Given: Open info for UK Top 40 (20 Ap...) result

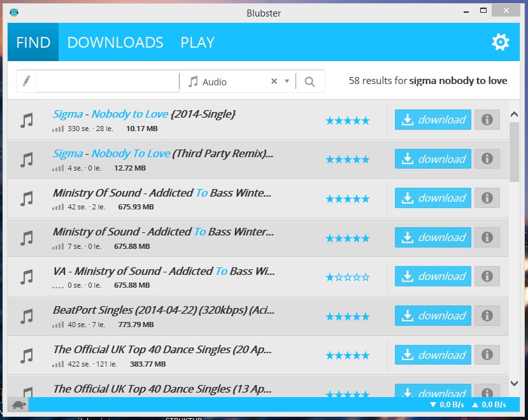Looking at the screenshot, I should pyautogui.click(x=487, y=354).
